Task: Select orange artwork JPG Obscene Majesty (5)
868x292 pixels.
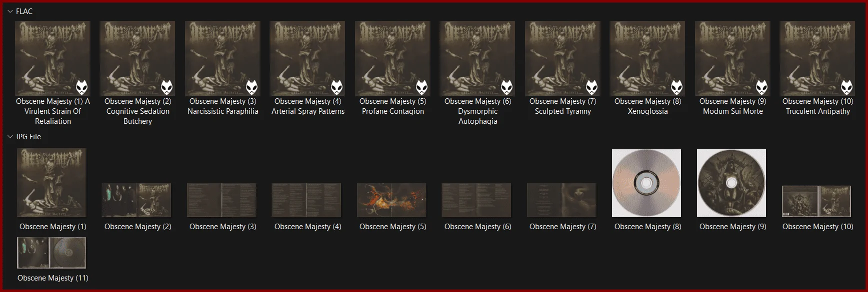Action: pos(391,200)
